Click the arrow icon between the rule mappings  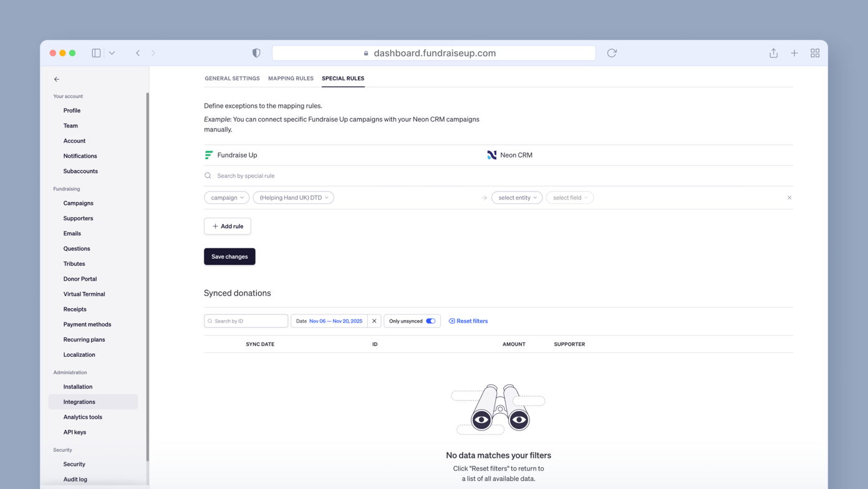click(x=485, y=197)
